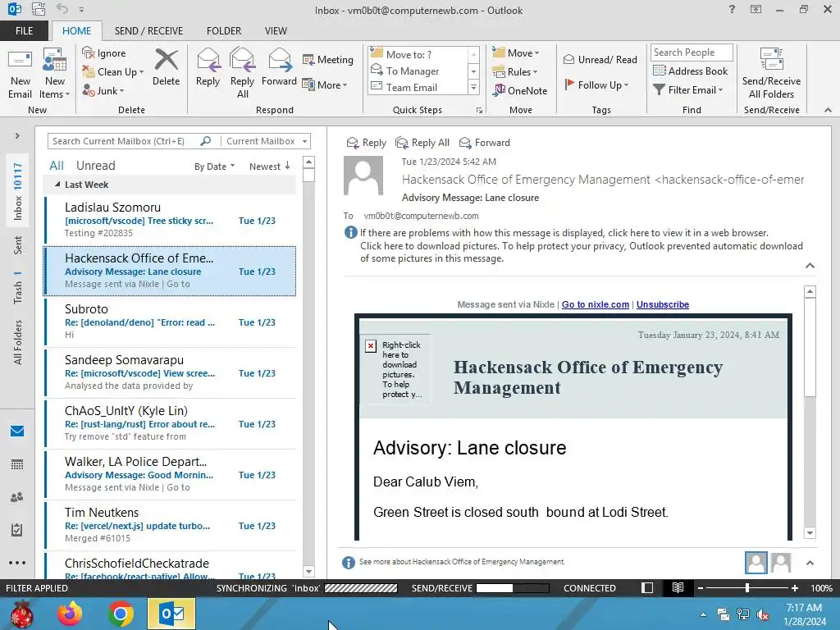The width and height of the screenshot is (840, 630).
Task: Click the zoom out minus button
Action: click(700, 587)
